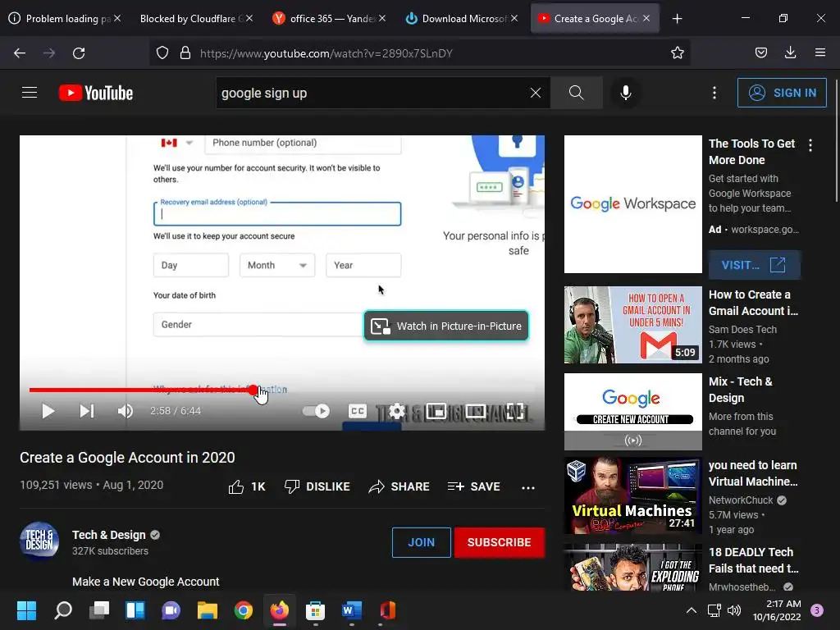This screenshot has height=630, width=840.
Task: Open a new browser tab
Action: (677, 19)
